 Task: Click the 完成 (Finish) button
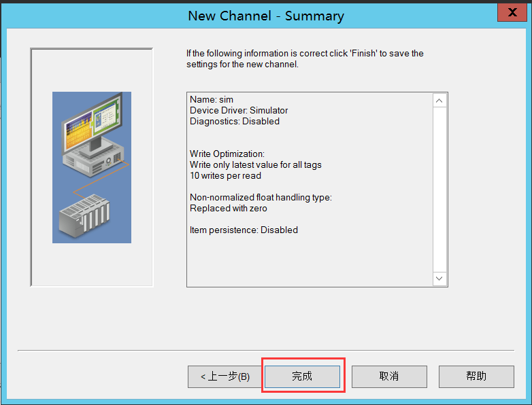pyautogui.click(x=302, y=376)
